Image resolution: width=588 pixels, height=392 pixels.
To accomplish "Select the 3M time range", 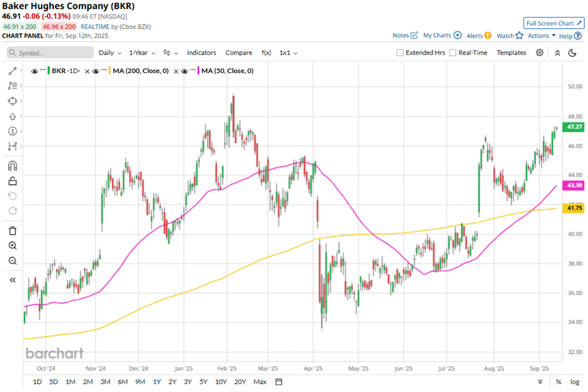I will [x=105, y=381].
